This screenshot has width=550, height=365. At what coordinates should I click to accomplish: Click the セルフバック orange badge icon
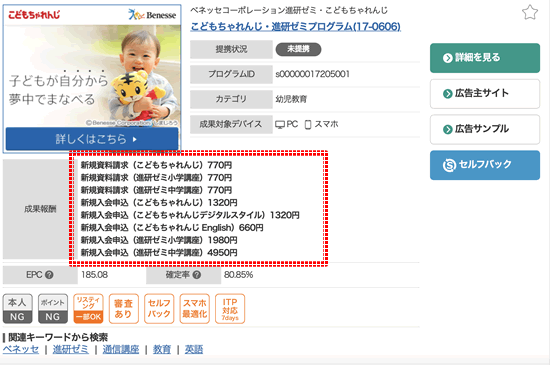159,309
